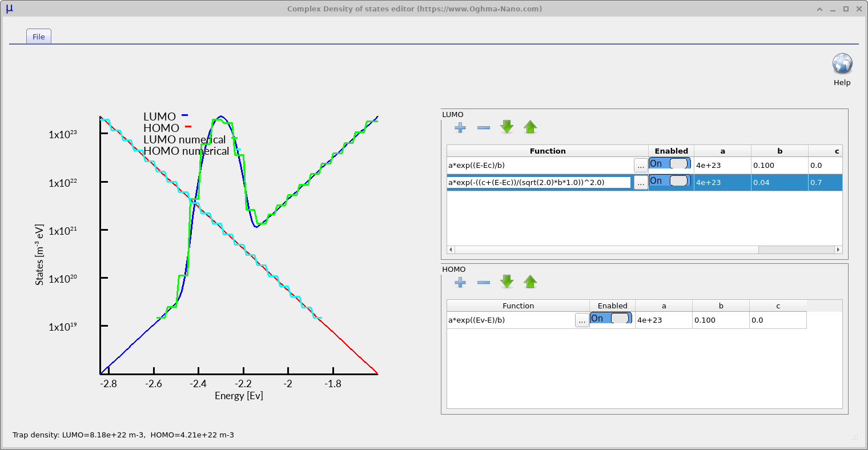Screen dimensions: 868x450
Task: Open function picker '...' for HOMO a*exp((Ev-E)/b)
Action: [582, 320]
